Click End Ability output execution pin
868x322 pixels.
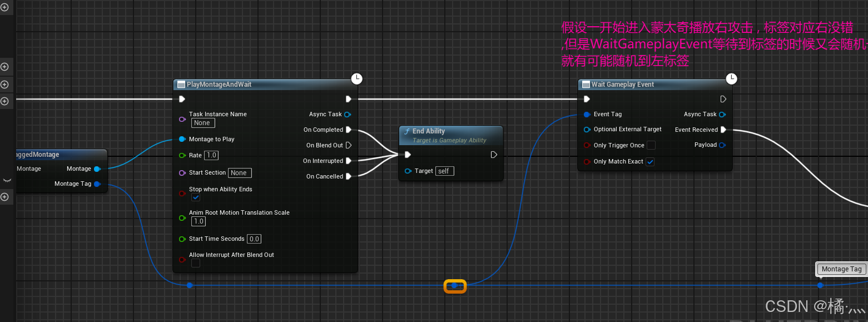[x=494, y=155]
